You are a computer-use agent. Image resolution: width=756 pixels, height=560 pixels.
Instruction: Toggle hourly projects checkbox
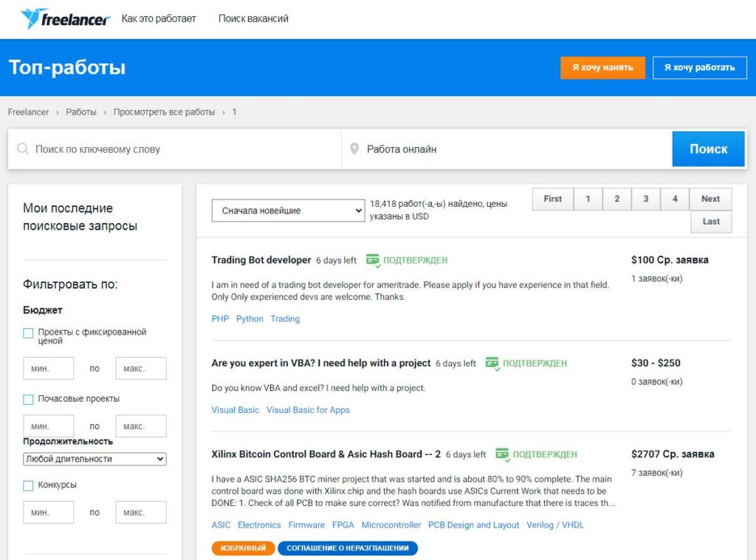click(x=29, y=400)
